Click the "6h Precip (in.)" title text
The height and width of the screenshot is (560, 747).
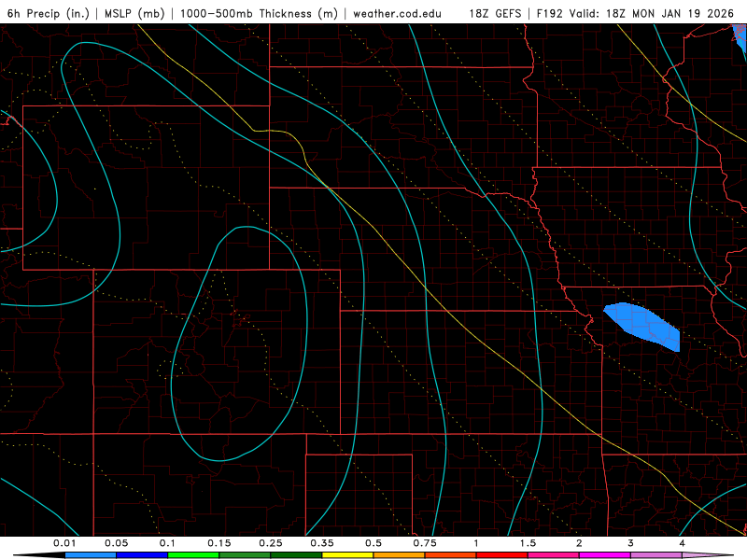click(49, 13)
